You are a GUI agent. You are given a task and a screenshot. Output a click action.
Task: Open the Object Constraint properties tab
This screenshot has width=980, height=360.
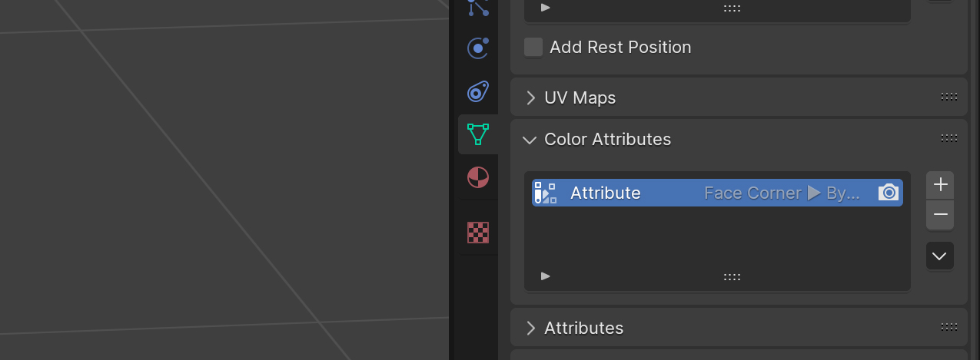(478, 93)
